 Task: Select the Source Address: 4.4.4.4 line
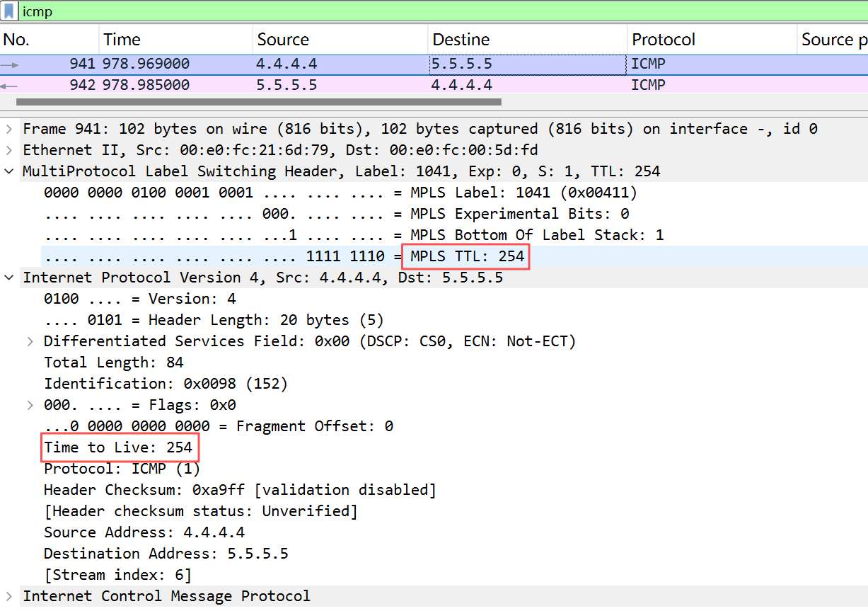(144, 532)
